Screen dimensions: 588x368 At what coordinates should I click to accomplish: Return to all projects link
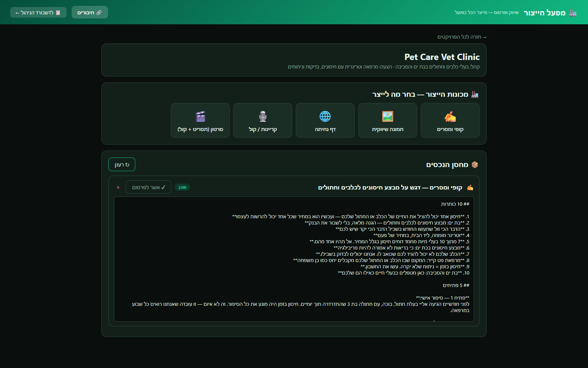point(462,37)
